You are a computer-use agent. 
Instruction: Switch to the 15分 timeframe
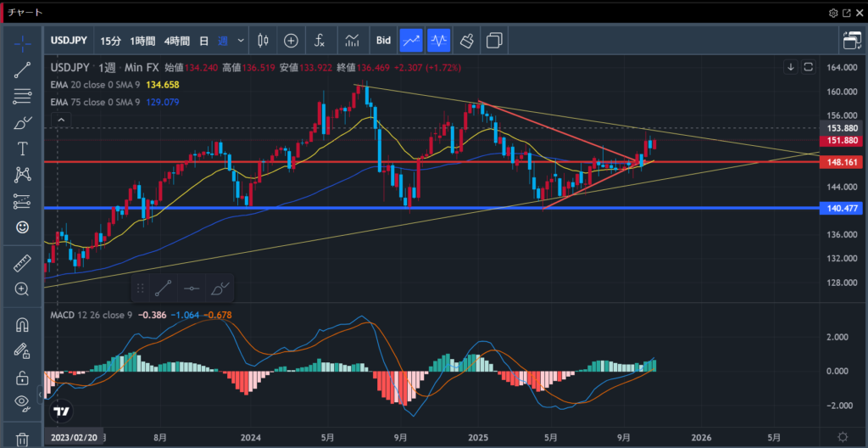pos(110,40)
